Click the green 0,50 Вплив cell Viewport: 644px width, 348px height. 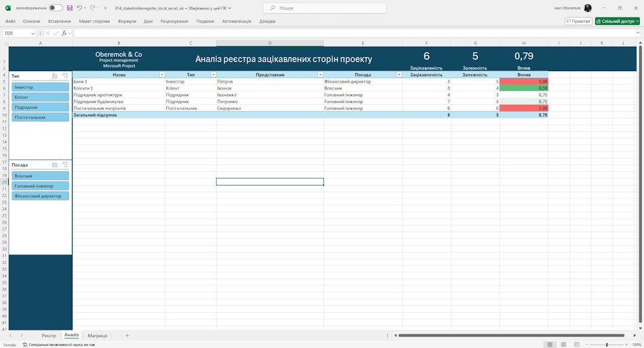click(x=523, y=88)
